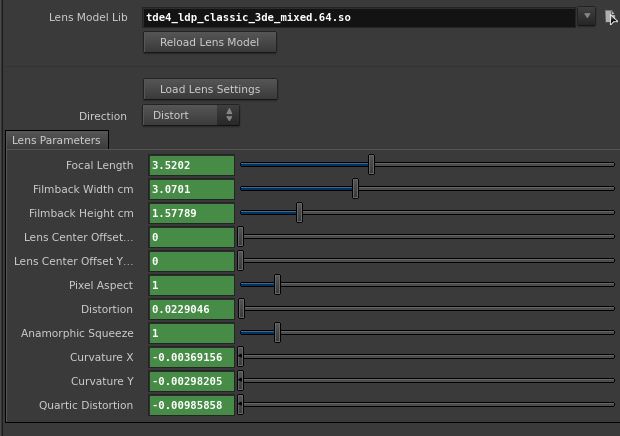Viewport: 620px width, 436px height.
Task: Click the Filmback Height cm value field
Action: click(192, 213)
